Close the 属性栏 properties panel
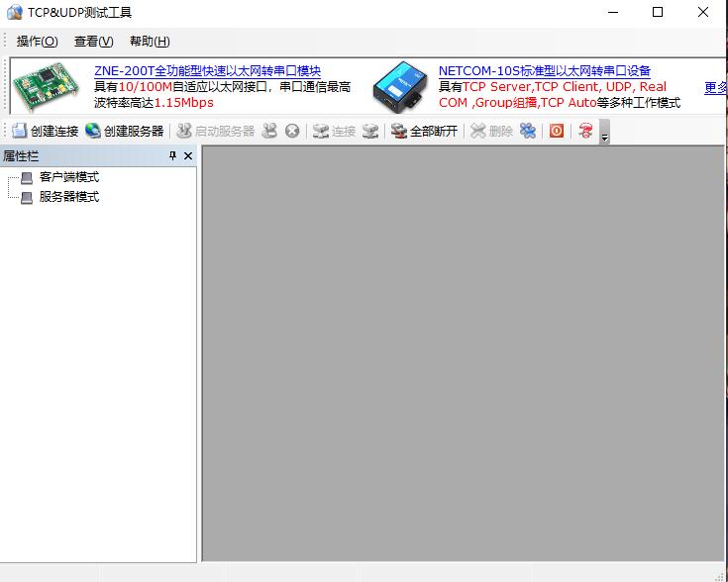This screenshot has height=582, width=728. click(188, 156)
